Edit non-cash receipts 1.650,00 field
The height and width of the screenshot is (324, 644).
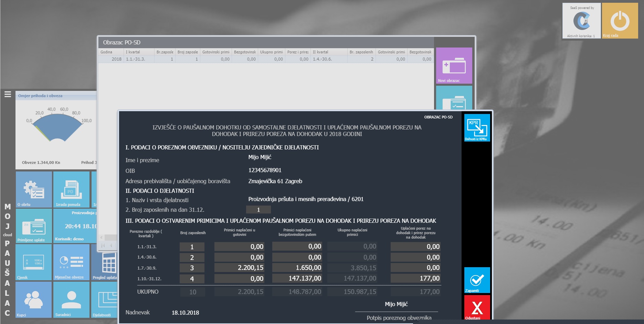[x=297, y=268]
